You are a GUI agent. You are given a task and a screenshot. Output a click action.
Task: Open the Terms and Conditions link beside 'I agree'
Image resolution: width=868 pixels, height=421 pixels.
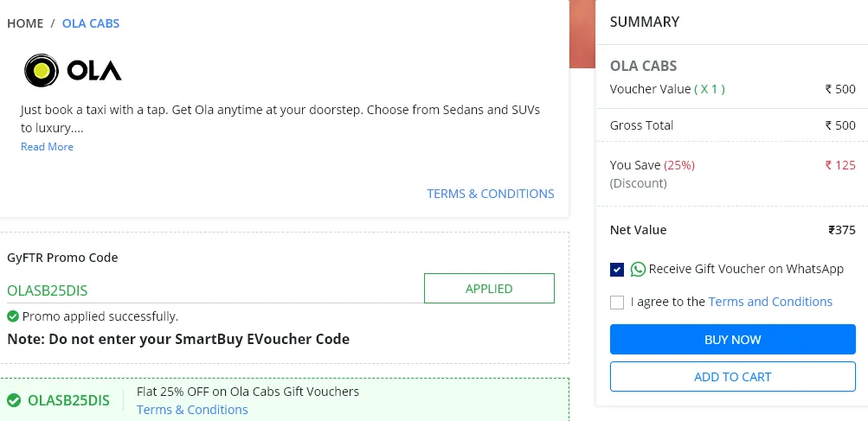pos(770,302)
